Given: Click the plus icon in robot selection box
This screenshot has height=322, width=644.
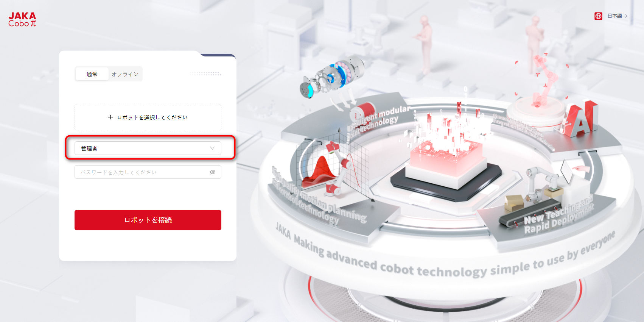Looking at the screenshot, I should [110, 117].
